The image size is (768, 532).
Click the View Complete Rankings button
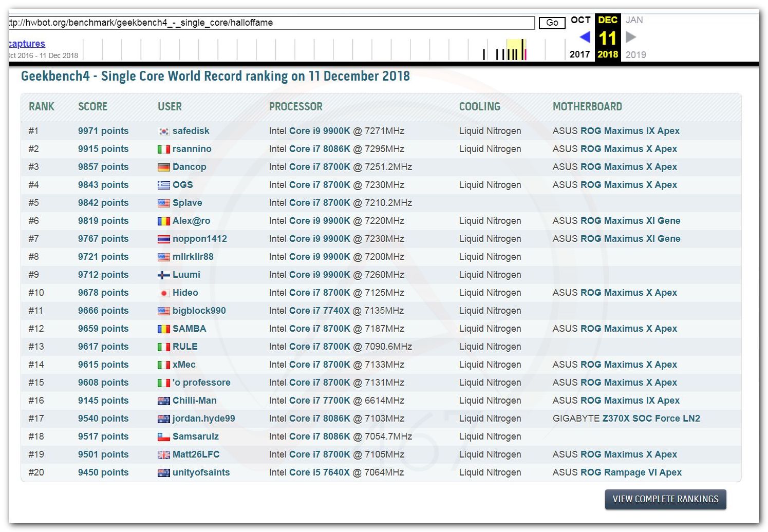[665, 499]
